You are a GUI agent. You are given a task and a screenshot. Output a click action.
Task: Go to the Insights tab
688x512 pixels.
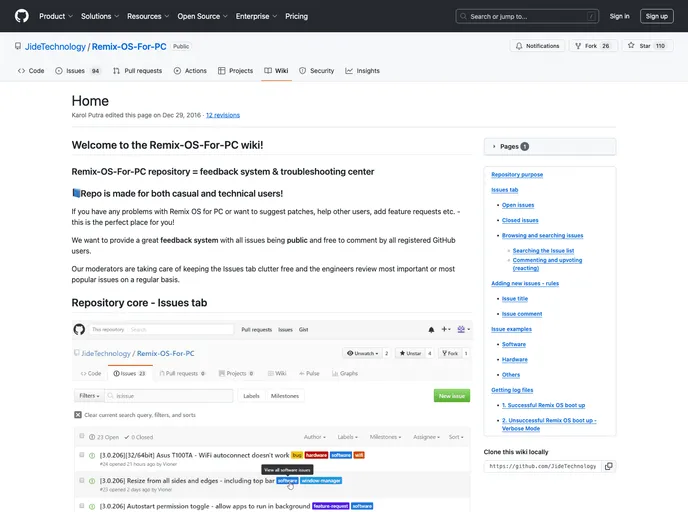click(x=363, y=71)
